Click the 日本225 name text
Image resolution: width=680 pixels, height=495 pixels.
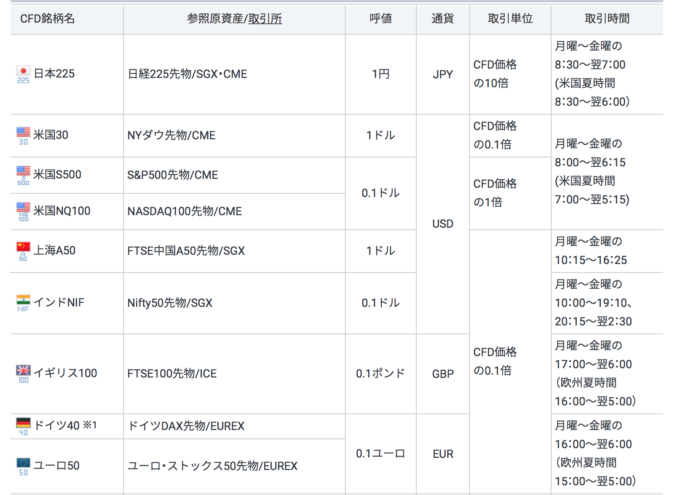[54, 74]
